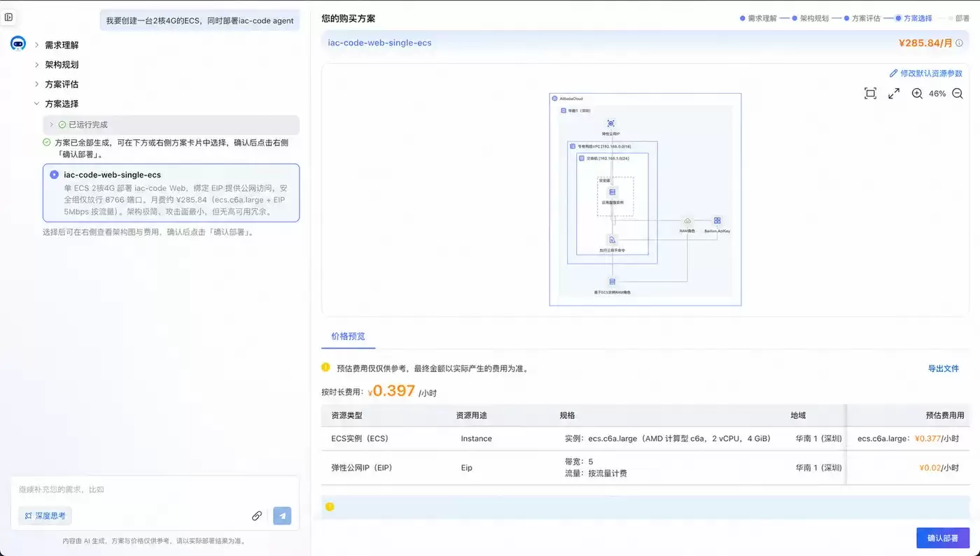Click the green check icon beside 方案已全部生成
The image size is (980, 556).
[x=47, y=143]
